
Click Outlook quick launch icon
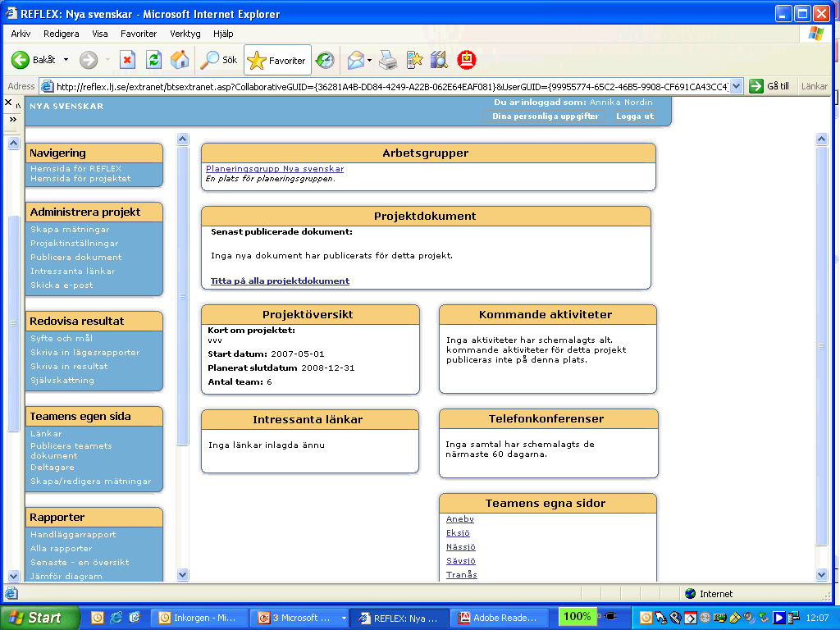point(98,618)
